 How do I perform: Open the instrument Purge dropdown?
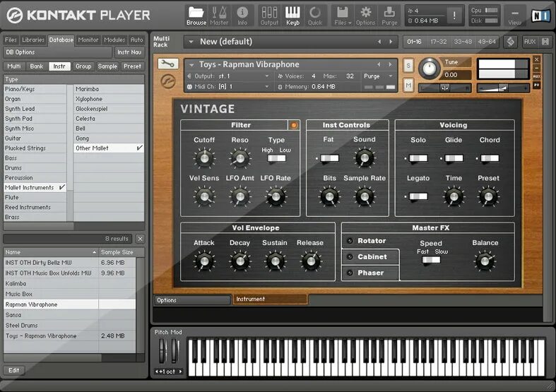(379, 76)
